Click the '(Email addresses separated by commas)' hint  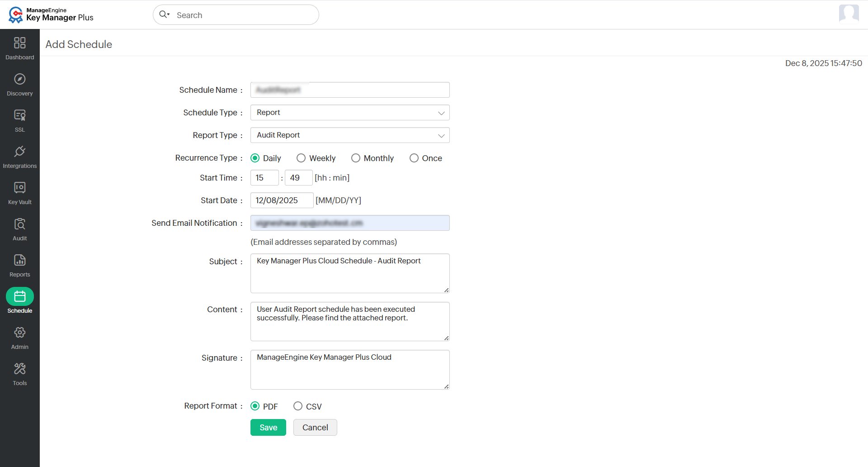(324, 242)
